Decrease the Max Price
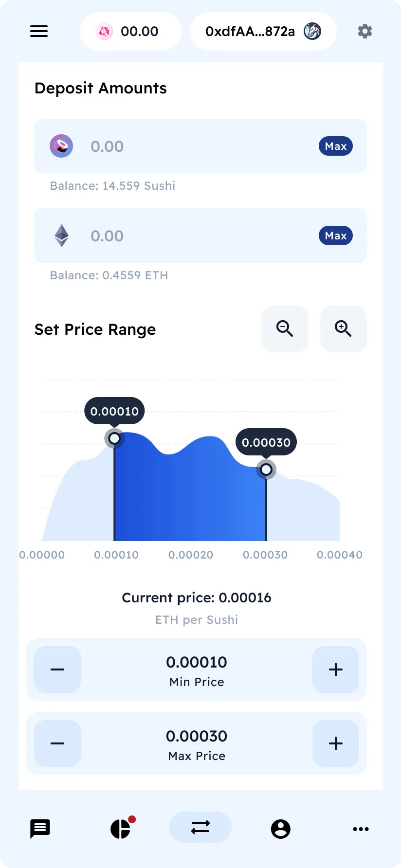 [57, 743]
